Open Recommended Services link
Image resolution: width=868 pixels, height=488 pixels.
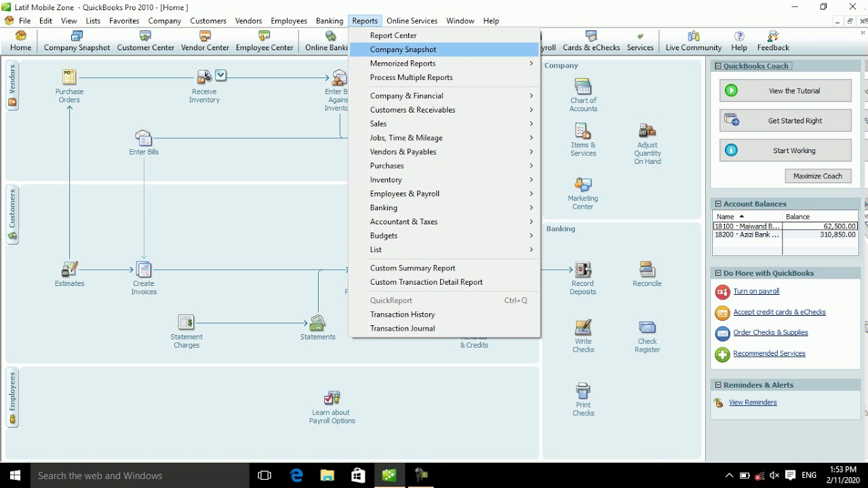pos(769,354)
